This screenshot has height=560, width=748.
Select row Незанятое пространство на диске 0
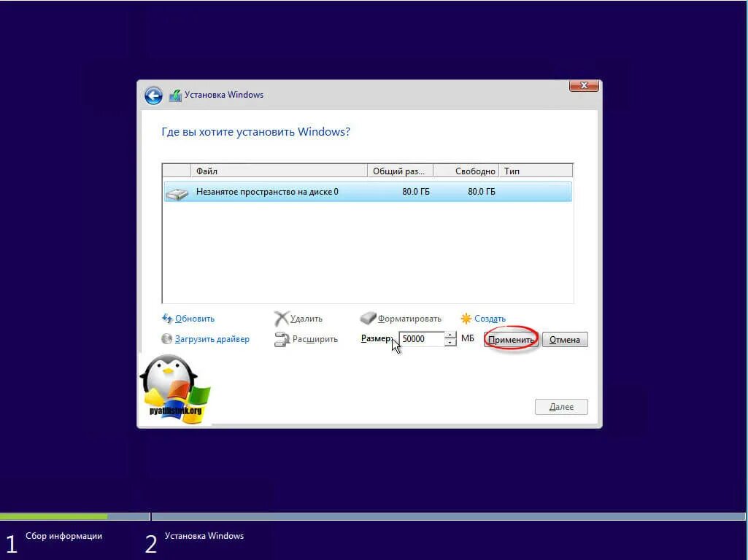click(367, 192)
